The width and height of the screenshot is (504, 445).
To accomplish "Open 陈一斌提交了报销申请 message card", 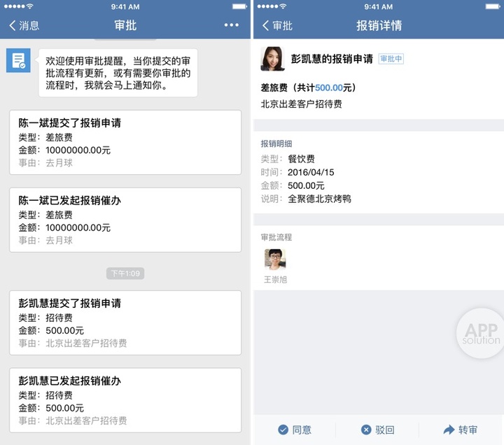I will tap(125, 143).
